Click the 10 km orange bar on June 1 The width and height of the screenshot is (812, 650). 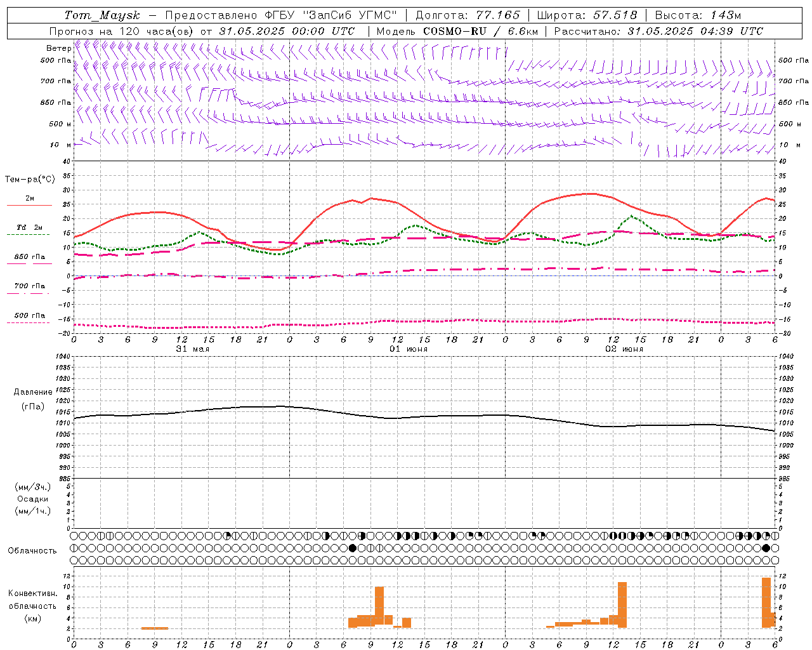379,607
